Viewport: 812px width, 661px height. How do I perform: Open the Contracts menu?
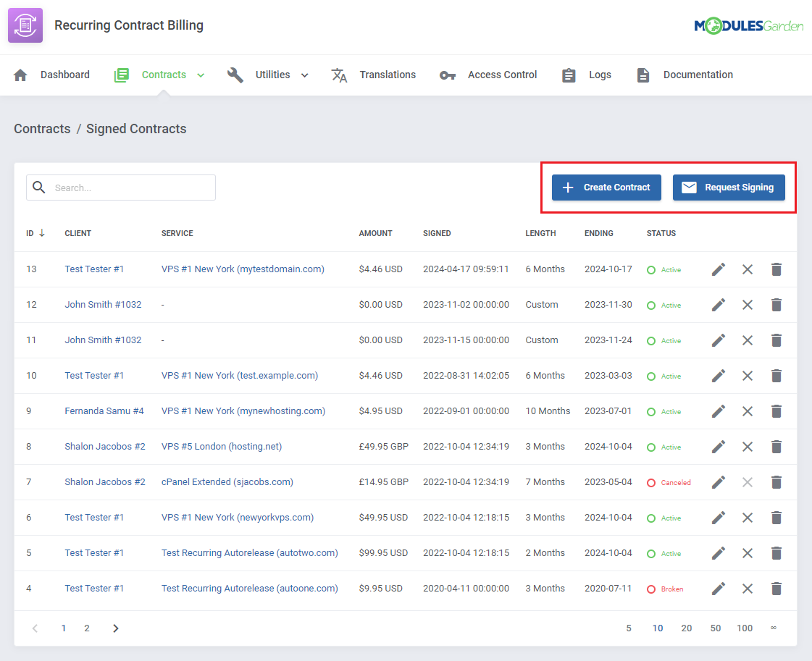159,75
